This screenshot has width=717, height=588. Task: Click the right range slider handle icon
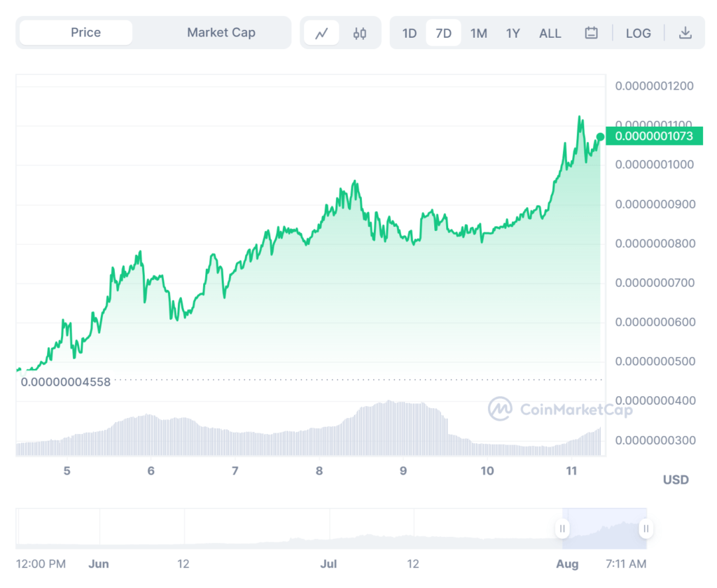coord(645,529)
